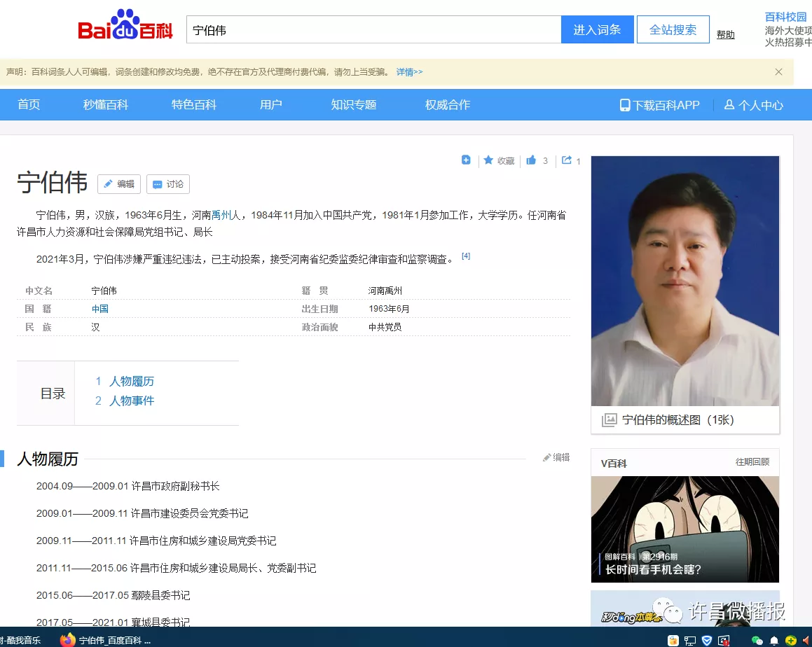This screenshot has height=647, width=812.
Task: Click the 下载百科APP phone icon
Action: (x=625, y=105)
